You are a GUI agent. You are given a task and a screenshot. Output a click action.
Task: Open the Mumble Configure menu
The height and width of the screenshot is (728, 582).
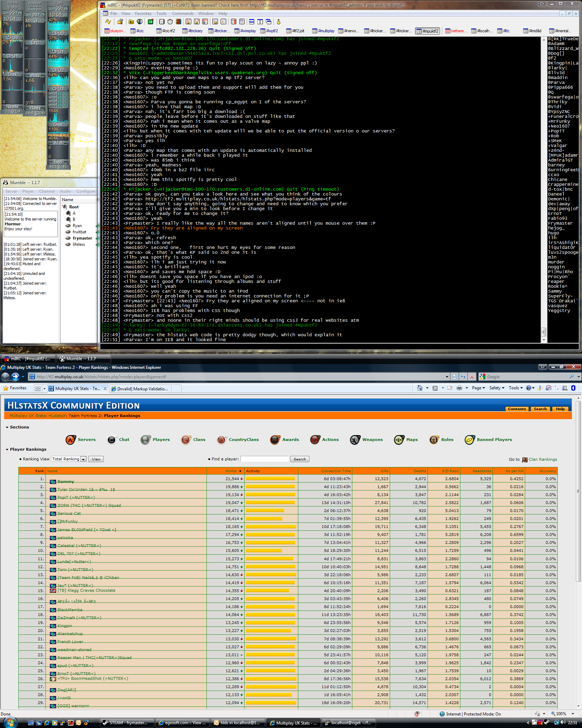pyautogui.click(x=86, y=191)
